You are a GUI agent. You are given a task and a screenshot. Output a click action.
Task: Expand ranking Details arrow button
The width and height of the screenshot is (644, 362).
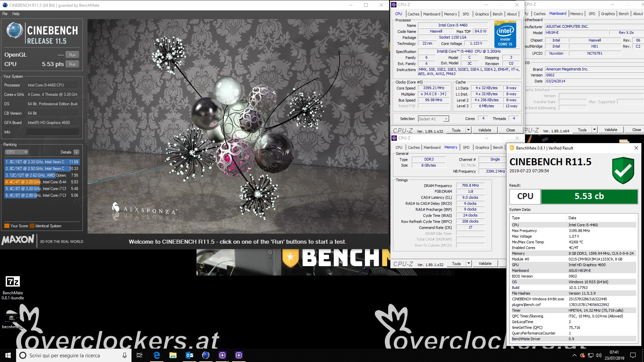tap(76, 152)
